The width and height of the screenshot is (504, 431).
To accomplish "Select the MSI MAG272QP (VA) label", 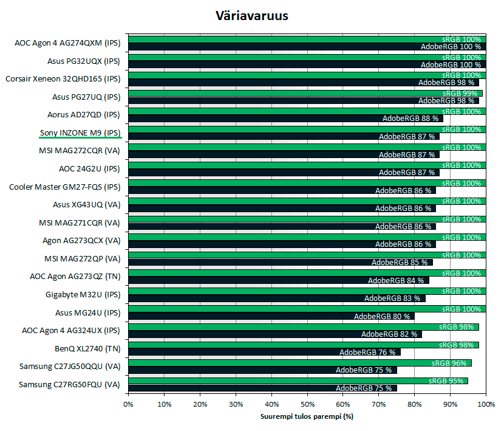I will coord(83,259).
